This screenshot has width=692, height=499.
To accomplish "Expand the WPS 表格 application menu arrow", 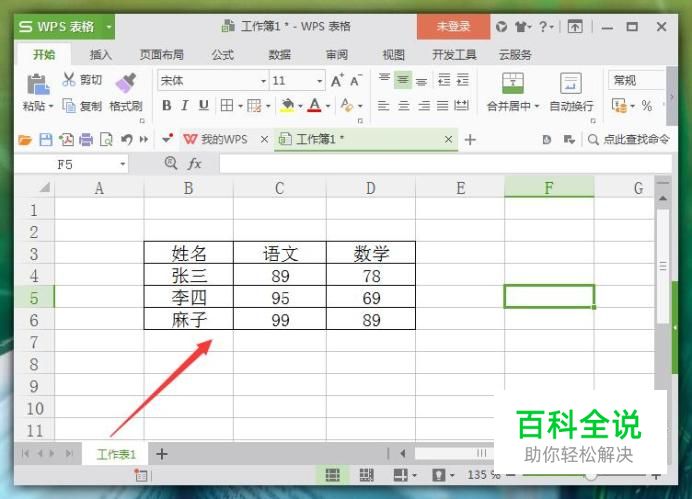I will click(x=109, y=27).
